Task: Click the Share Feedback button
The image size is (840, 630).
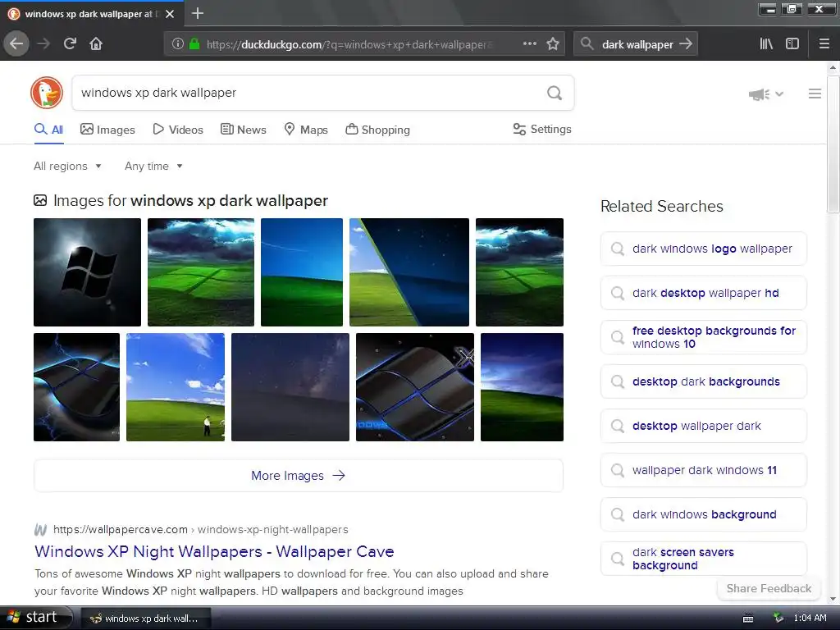Action: 769,589
